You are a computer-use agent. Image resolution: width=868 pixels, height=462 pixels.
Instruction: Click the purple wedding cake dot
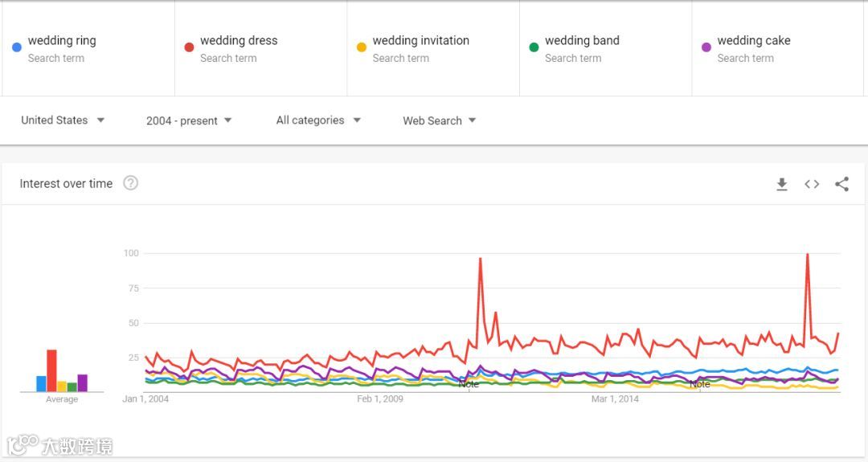pyautogui.click(x=706, y=47)
